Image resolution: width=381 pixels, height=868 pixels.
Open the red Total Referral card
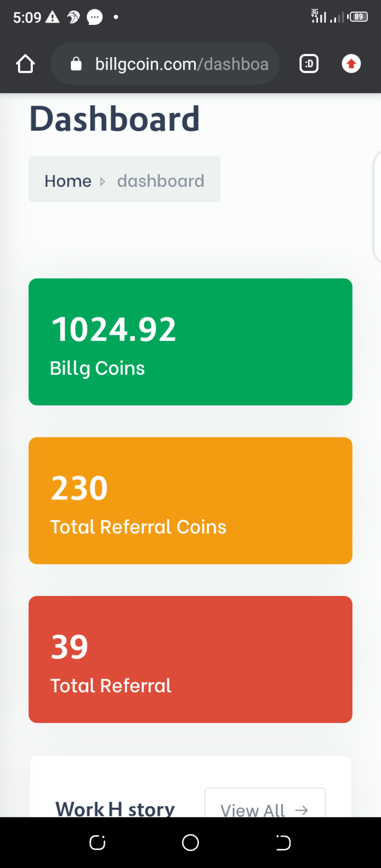(190, 660)
